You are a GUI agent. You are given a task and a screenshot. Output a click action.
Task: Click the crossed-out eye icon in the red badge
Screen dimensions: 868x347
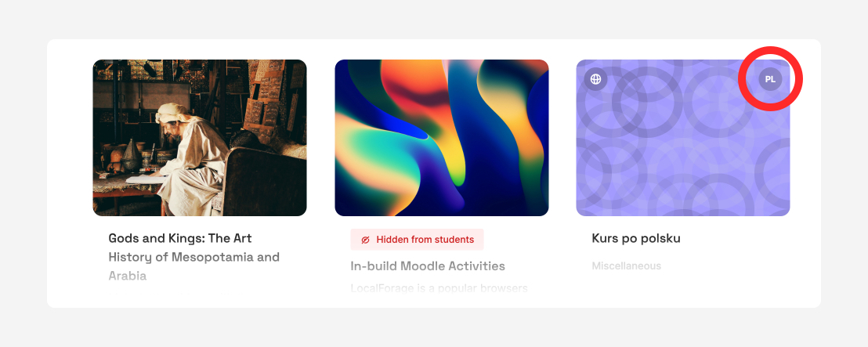(365, 240)
